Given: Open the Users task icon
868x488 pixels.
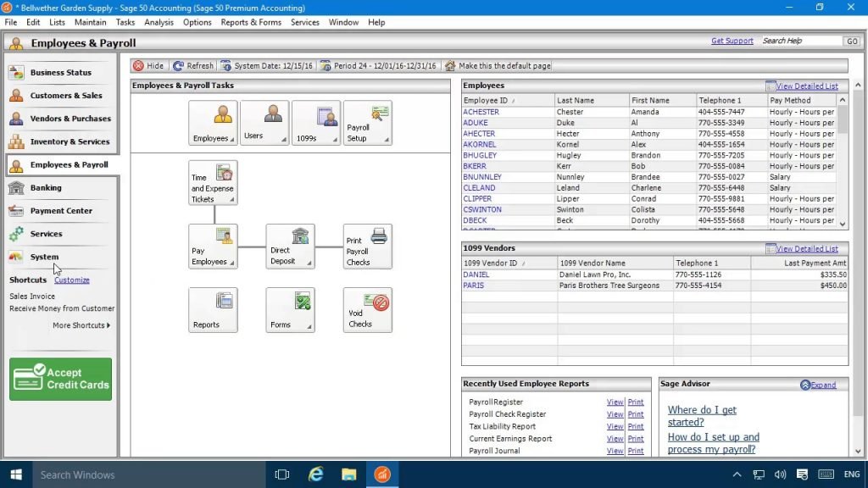Looking at the screenshot, I should [264, 123].
